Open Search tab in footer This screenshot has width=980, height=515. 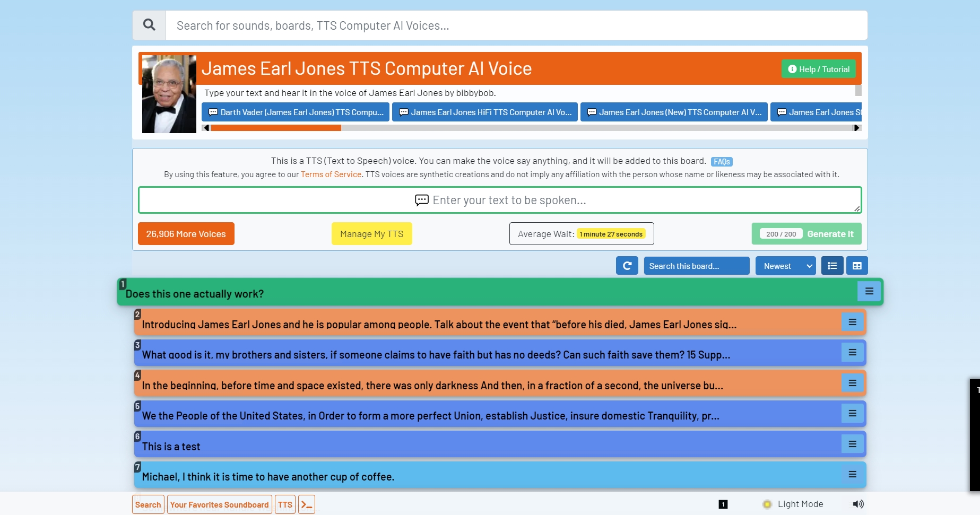pos(148,504)
